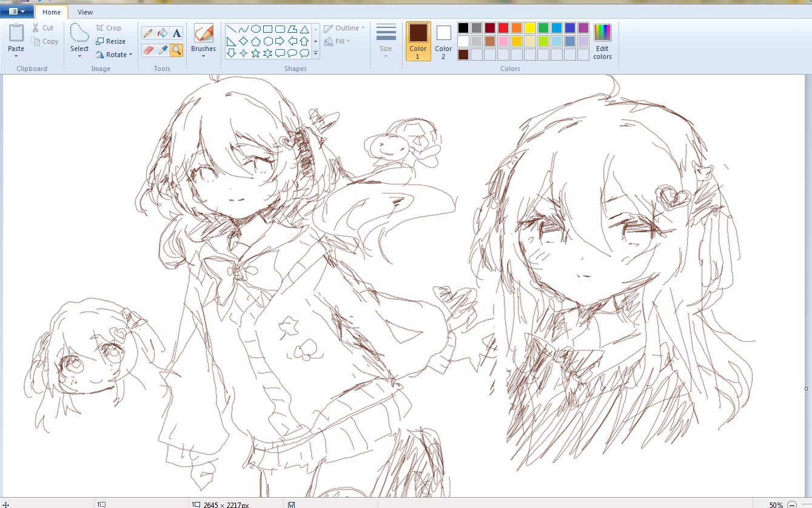This screenshot has width=812, height=508.
Task: Choose the Curve shape
Action: click(243, 29)
